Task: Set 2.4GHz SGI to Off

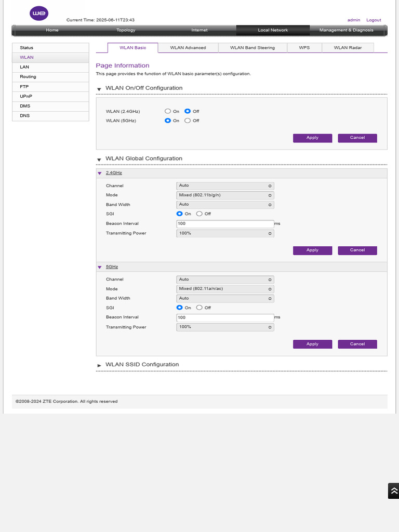Action: click(199, 214)
